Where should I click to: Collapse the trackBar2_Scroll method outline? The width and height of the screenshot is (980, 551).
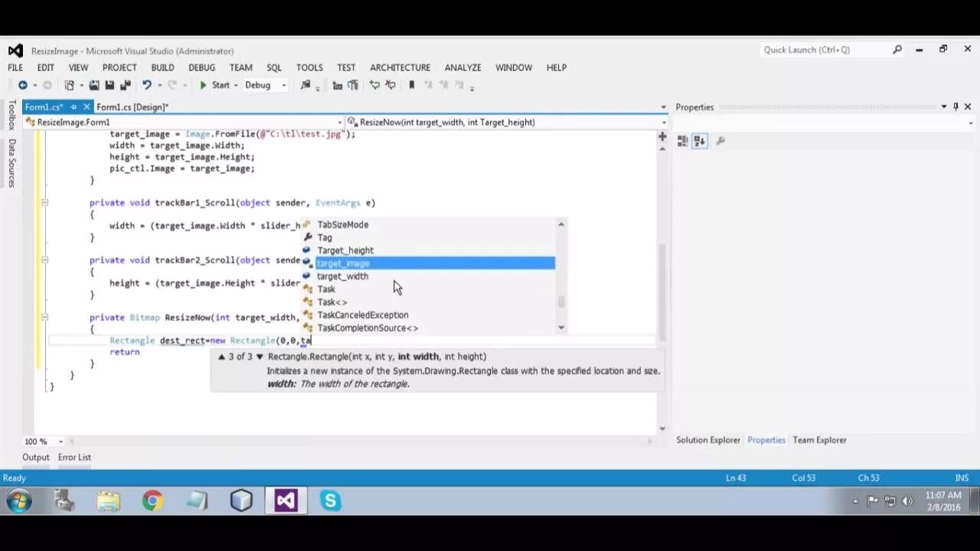[x=44, y=260]
